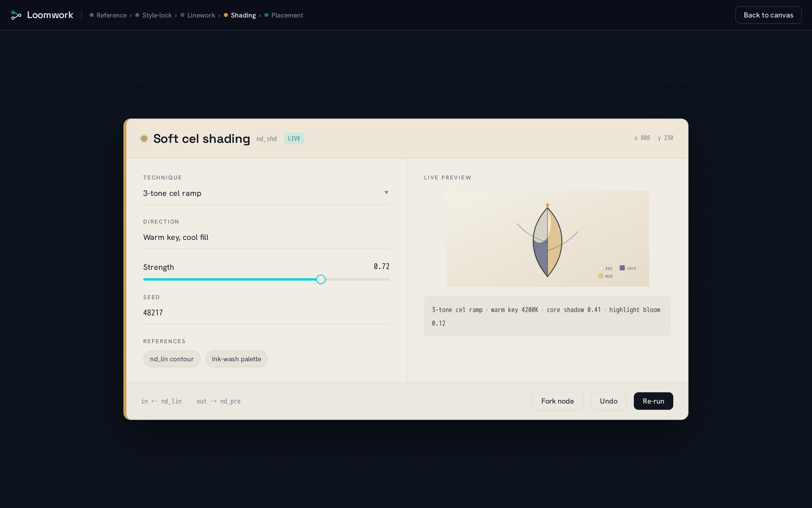Click the key legend swatch
This screenshot has height=508, width=812.
pos(601,268)
